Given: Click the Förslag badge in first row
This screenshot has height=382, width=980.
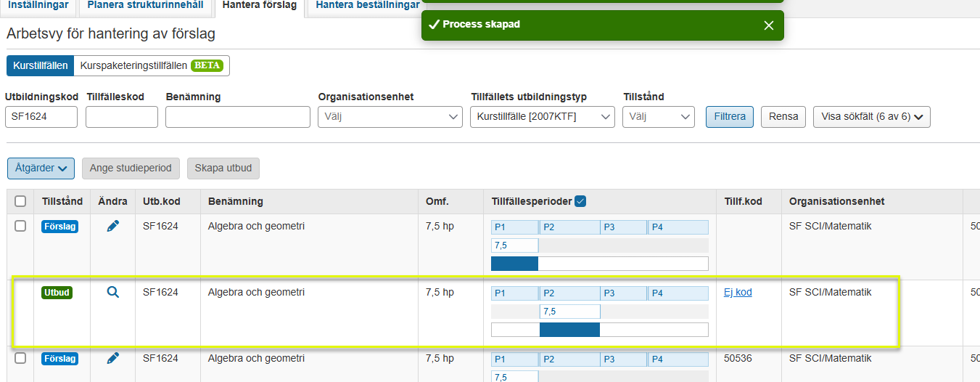Looking at the screenshot, I should pos(59,227).
